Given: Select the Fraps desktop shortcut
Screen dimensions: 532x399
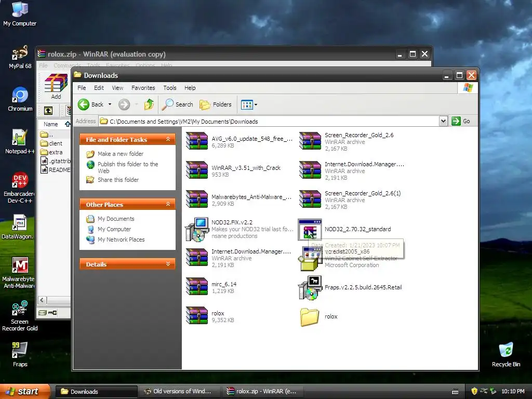Looking at the screenshot, I should coord(20,354).
